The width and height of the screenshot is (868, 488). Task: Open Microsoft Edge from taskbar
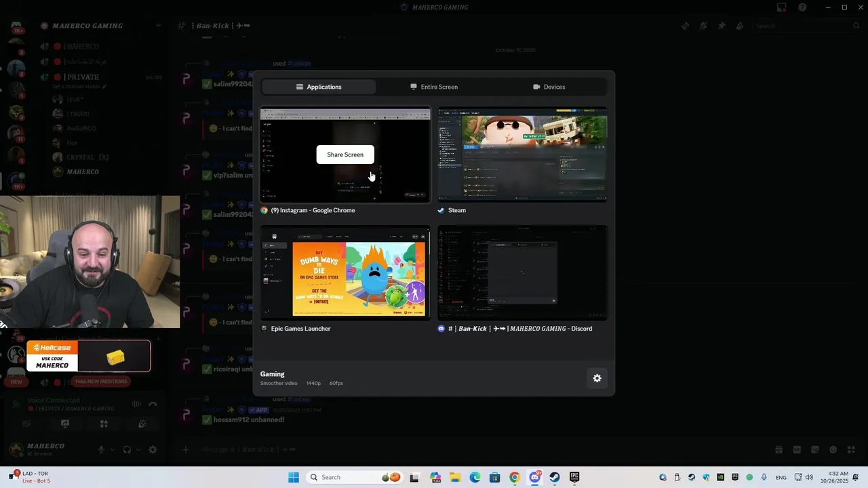click(475, 477)
